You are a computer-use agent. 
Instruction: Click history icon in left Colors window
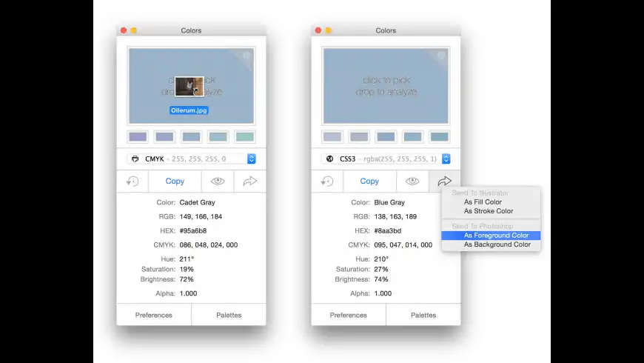pyautogui.click(x=133, y=181)
